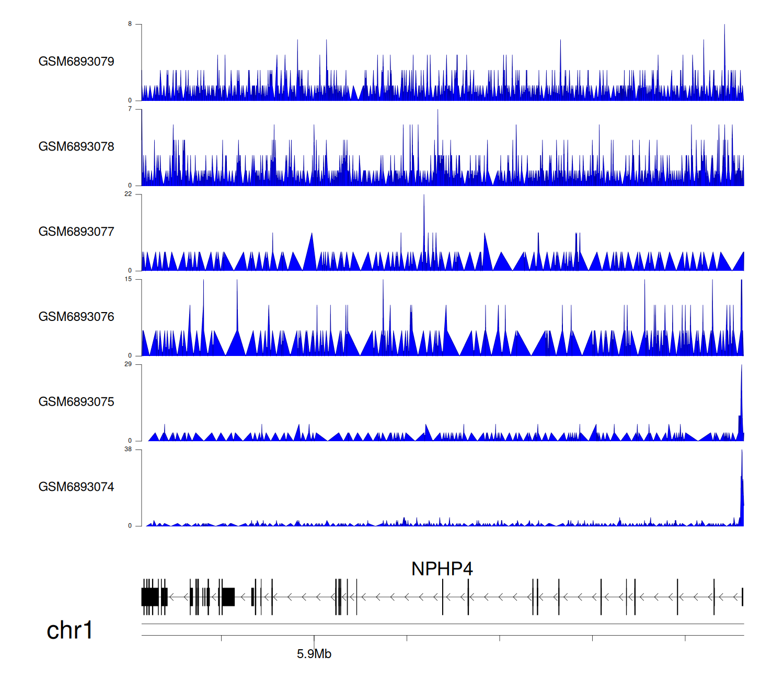The image size is (784, 690).
Task: Click the GSM6893079 track label
Action: [76, 62]
